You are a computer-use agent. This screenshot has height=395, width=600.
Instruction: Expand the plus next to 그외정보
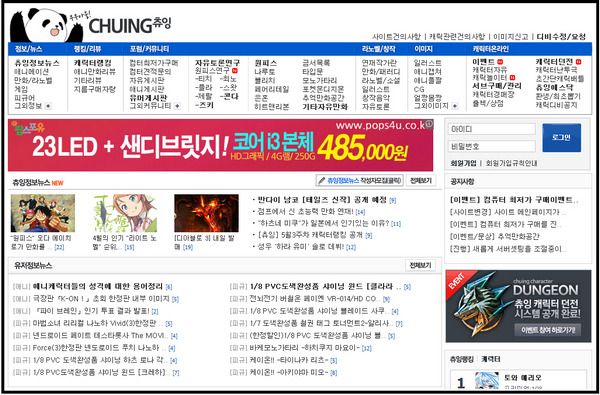click(x=48, y=106)
